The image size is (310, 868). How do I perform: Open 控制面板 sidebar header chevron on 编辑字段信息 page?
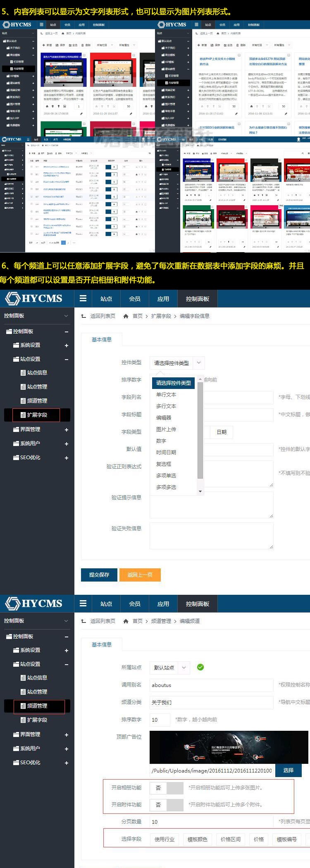tap(66, 316)
